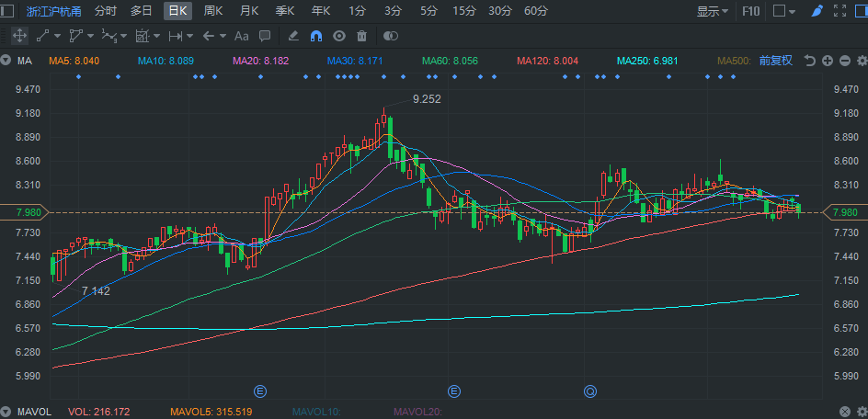Screen dimensions: 868x419
Task: Click the MA20: 8.182 indicator label
Action: click(x=261, y=61)
